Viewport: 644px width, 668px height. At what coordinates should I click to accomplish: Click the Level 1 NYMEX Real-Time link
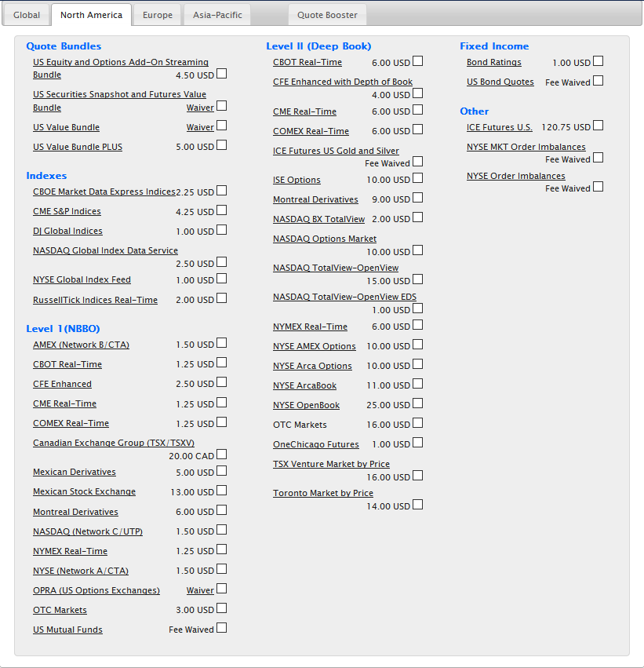point(71,551)
